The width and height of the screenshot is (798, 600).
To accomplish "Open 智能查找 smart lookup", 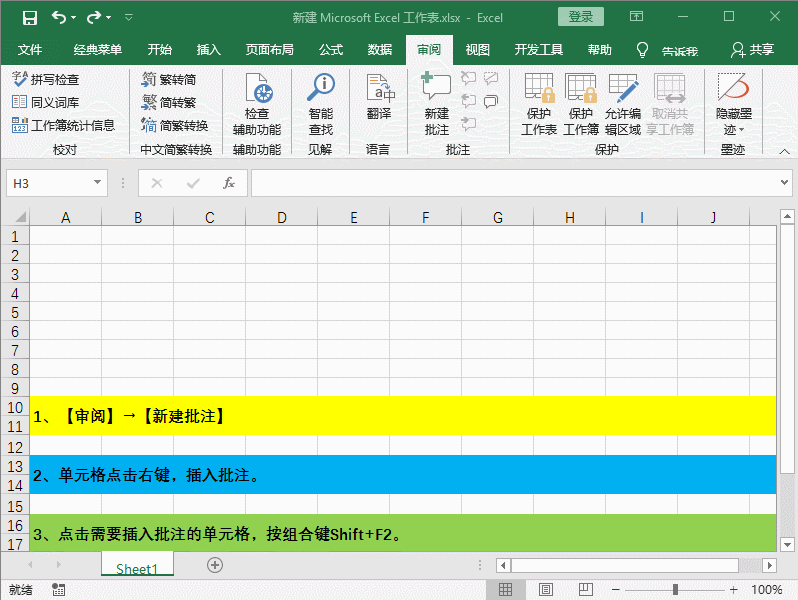I will click(x=321, y=104).
